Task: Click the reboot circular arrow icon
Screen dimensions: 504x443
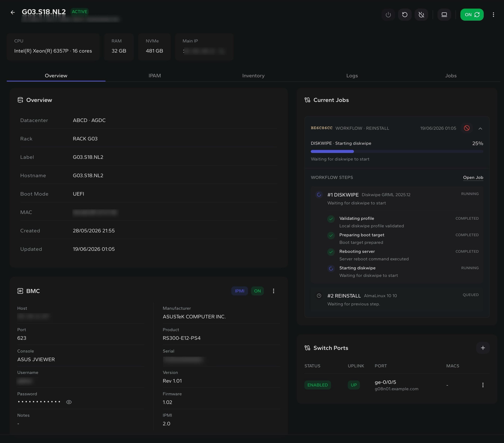Action: click(405, 15)
